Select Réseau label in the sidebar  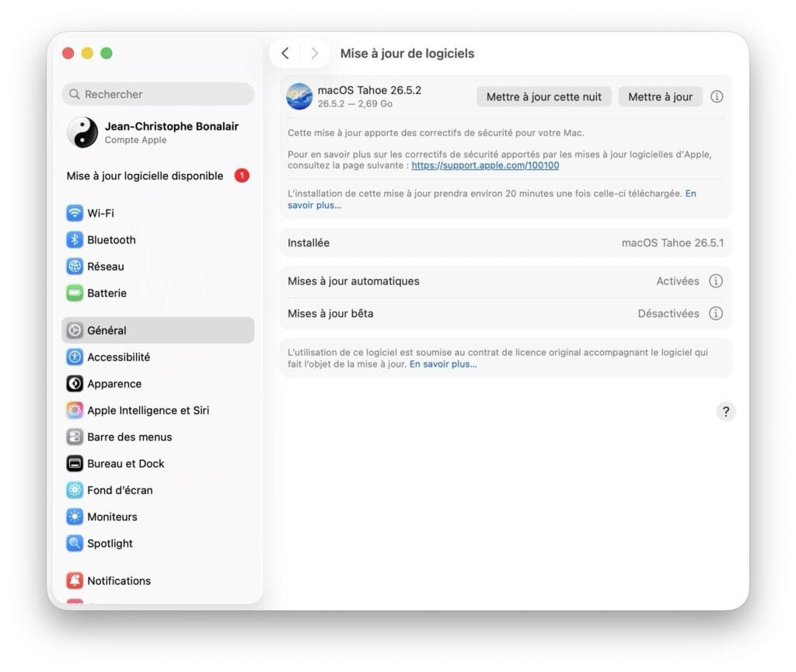click(x=106, y=266)
